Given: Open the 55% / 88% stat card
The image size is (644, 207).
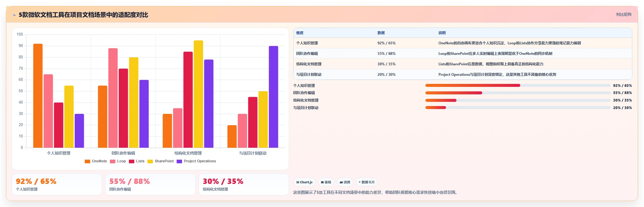Looking at the screenshot, I should [150, 184].
